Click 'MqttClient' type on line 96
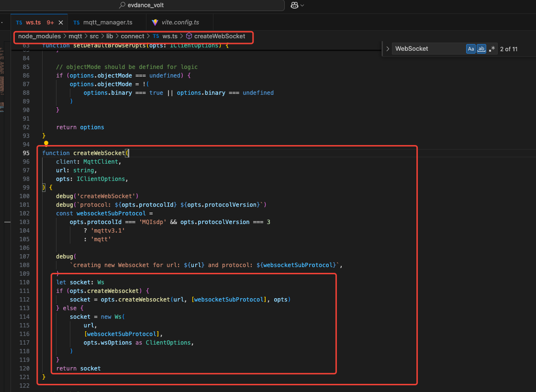The image size is (536, 392). pos(100,162)
